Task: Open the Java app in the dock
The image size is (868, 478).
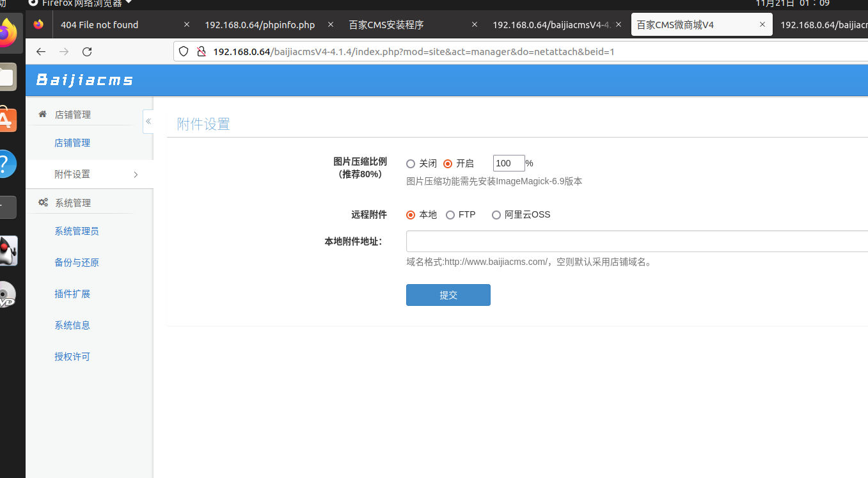Action: 8,251
